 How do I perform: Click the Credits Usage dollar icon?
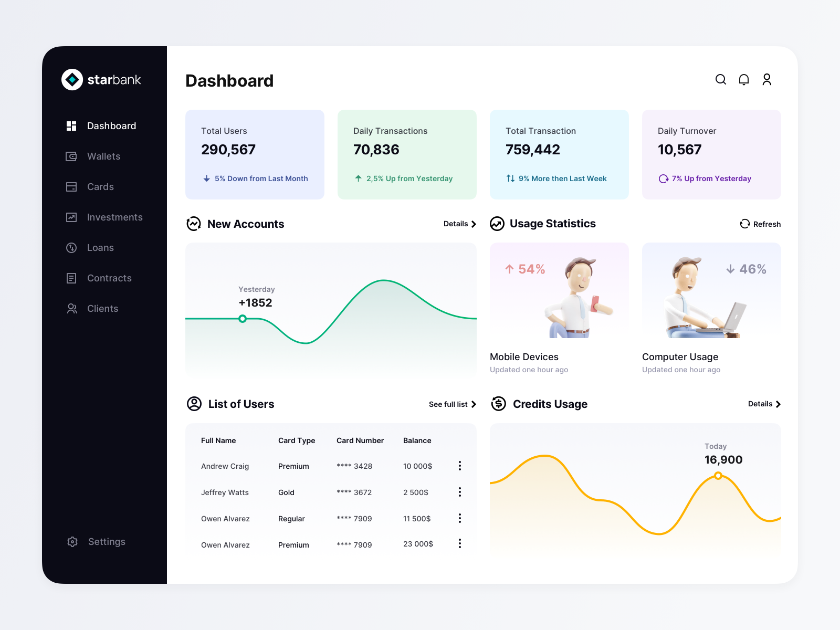(499, 404)
